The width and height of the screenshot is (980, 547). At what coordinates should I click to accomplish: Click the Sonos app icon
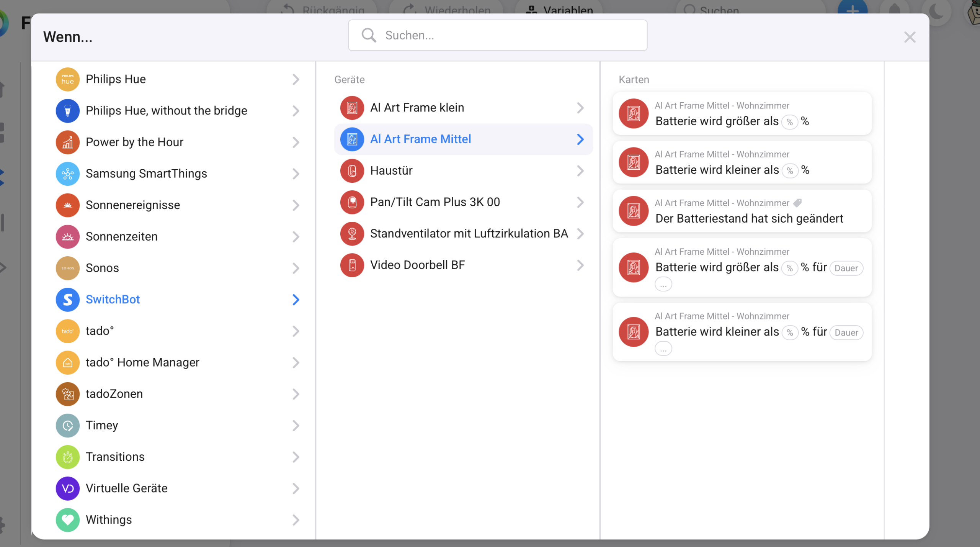coord(68,268)
